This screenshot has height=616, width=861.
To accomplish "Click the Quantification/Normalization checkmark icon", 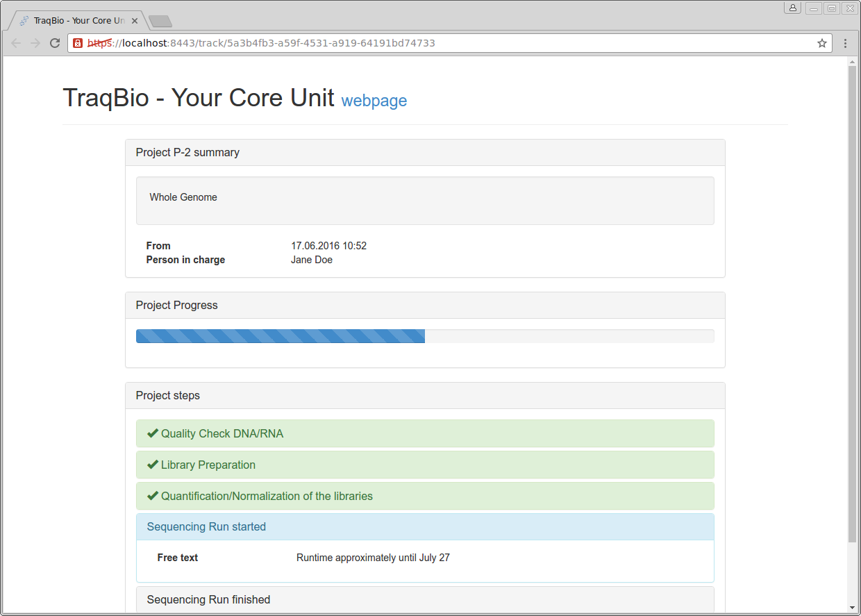I will pos(153,496).
